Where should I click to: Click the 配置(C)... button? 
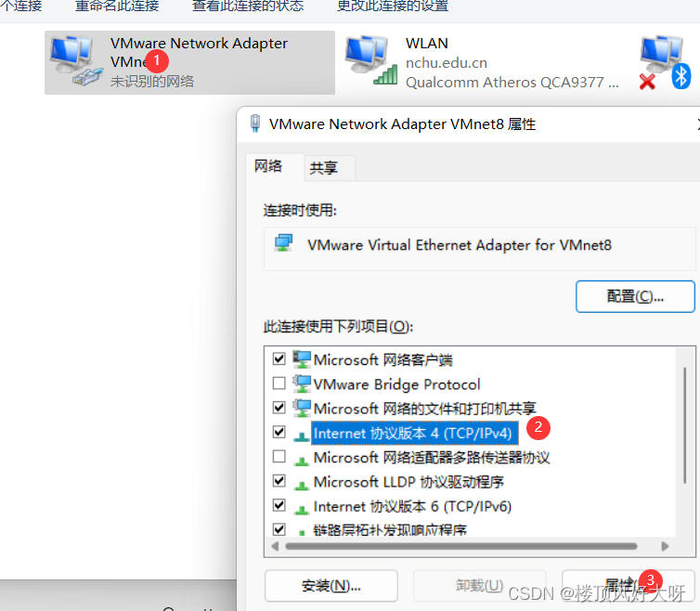(635, 296)
